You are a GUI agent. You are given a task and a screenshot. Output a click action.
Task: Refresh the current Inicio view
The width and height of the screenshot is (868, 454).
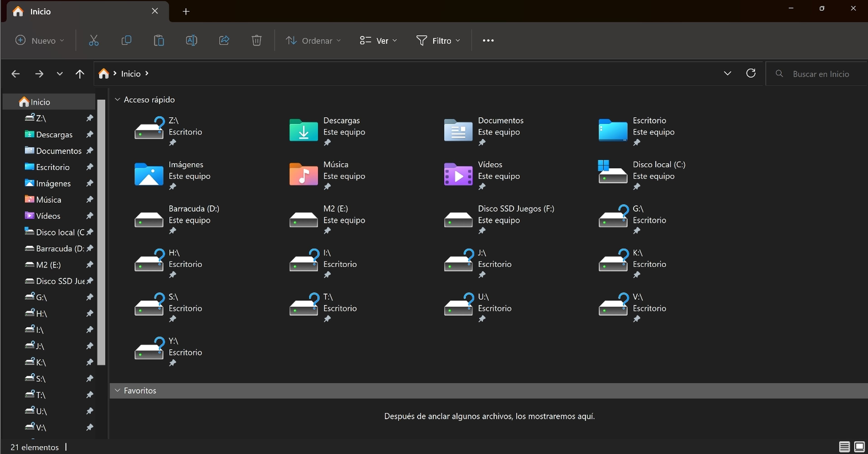[751, 73]
